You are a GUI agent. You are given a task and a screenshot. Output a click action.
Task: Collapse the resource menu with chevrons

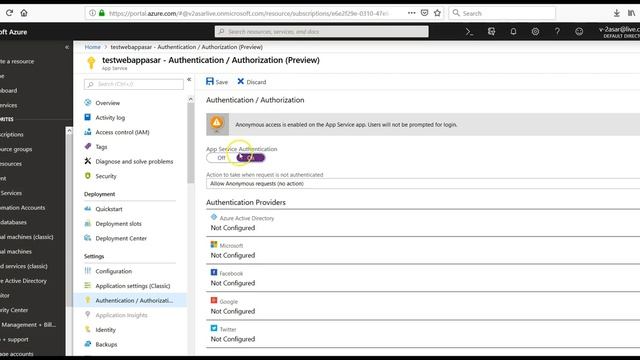click(x=189, y=80)
